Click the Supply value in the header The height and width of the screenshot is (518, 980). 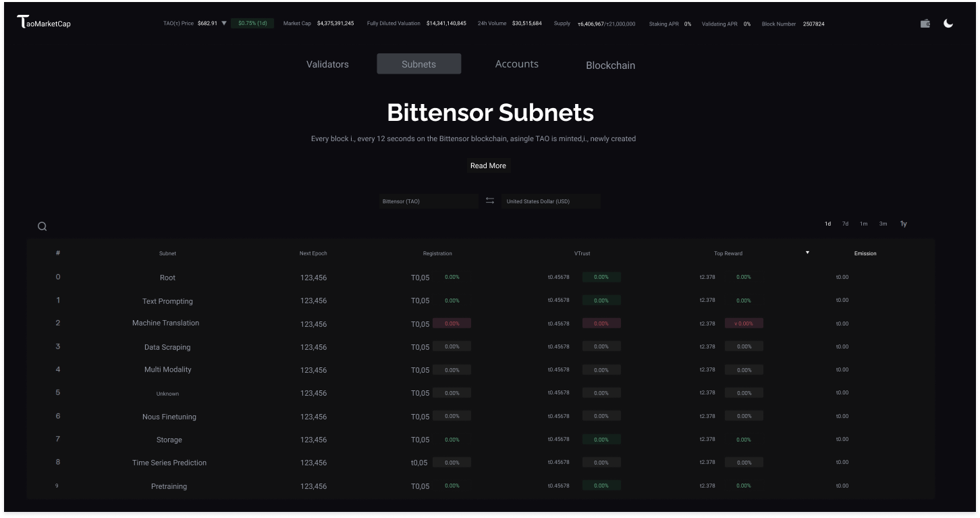(606, 24)
